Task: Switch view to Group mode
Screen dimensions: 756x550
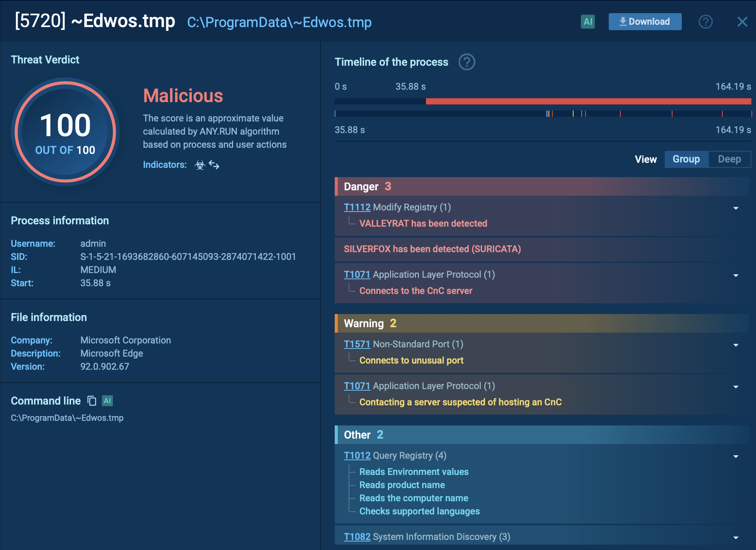Action: click(686, 159)
